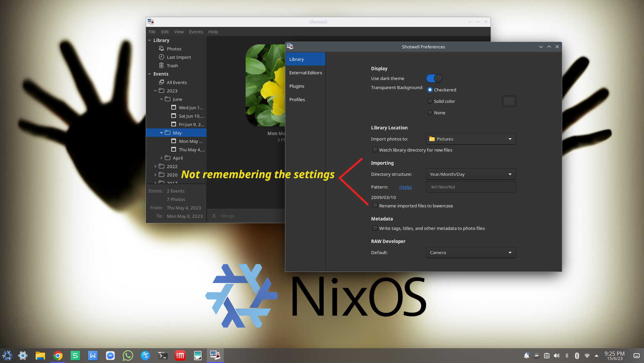Enable Watch library directory for new files
This screenshot has width=644, height=363.
(x=375, y=150)
